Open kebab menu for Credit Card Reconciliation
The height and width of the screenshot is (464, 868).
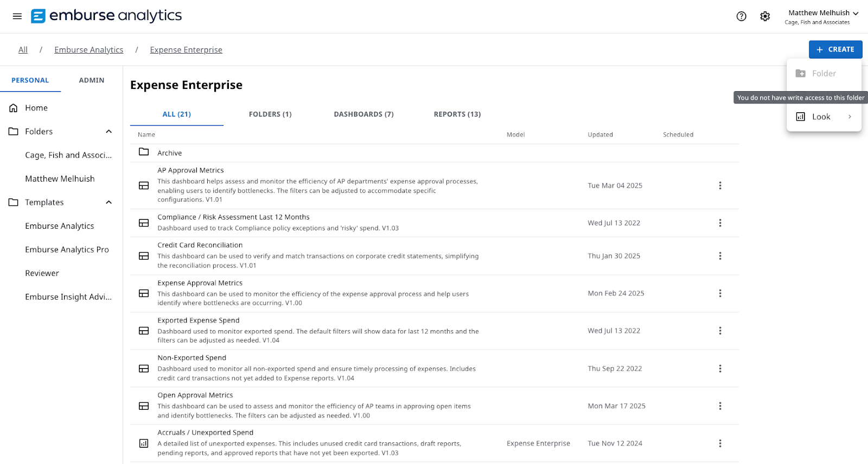pyautogui.click(x=720, y=256)
